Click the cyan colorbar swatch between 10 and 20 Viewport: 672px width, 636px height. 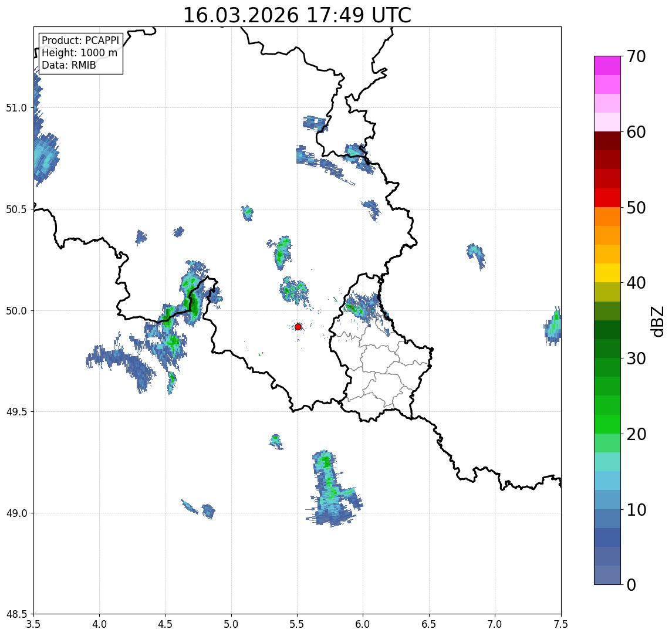tap(607, 481)
